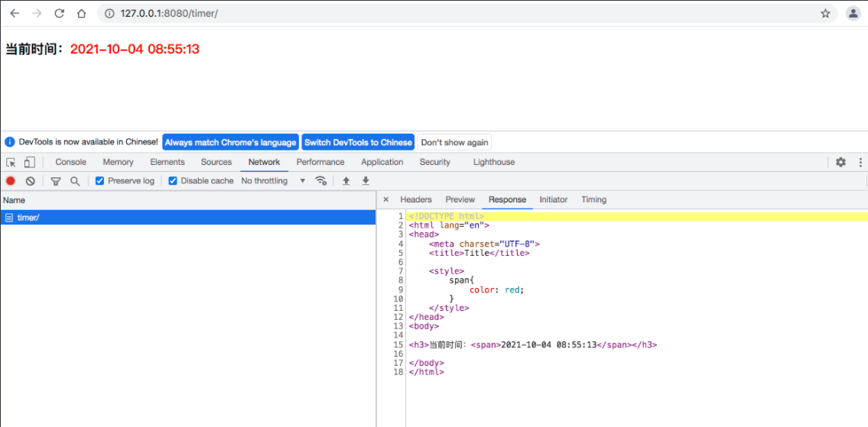Image resolution: width=868 pixels, height=427 pixels.
Task: Toggle the network filter funnel icon
Action: (55, 181)
